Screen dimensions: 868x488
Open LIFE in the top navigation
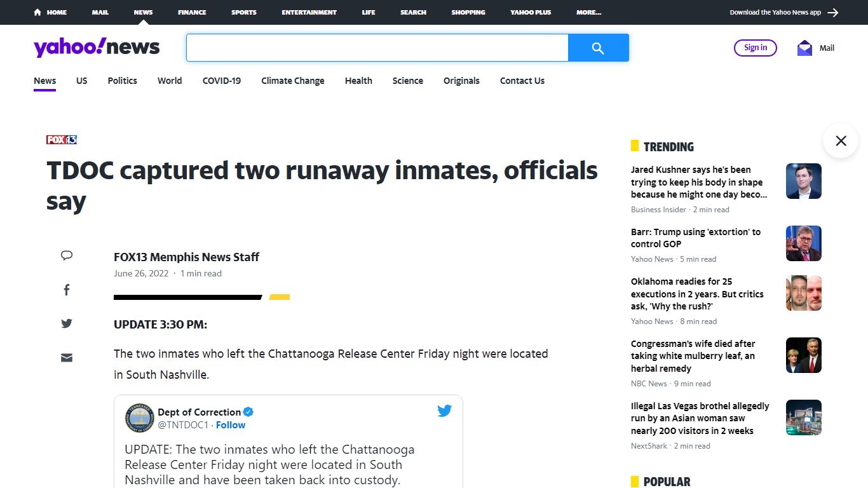click(x=369, y=12)
